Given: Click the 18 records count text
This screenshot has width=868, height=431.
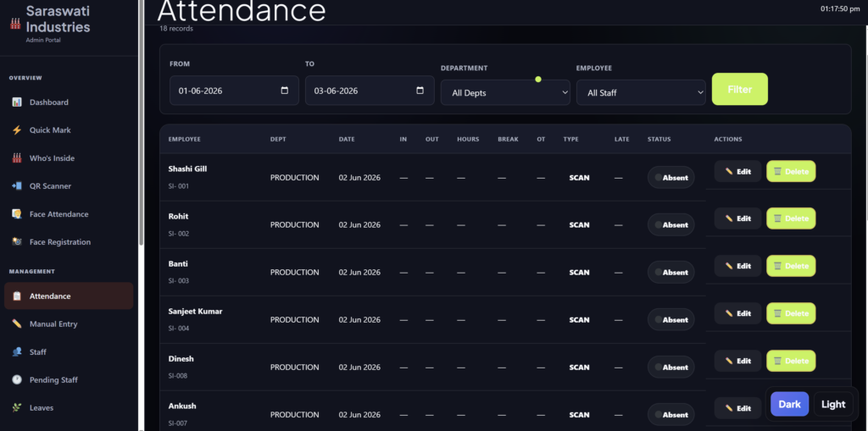Looking at the screenshot, I should tap(176, 29).
